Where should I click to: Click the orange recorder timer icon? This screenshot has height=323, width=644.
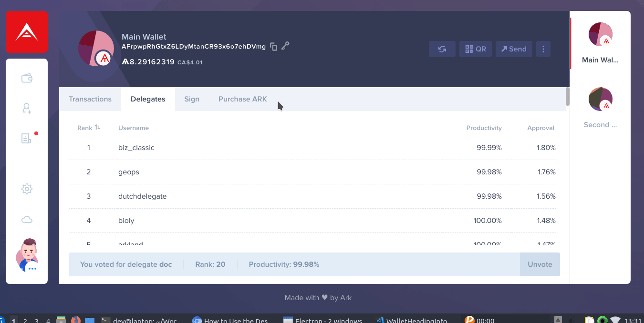coord(469,320)
